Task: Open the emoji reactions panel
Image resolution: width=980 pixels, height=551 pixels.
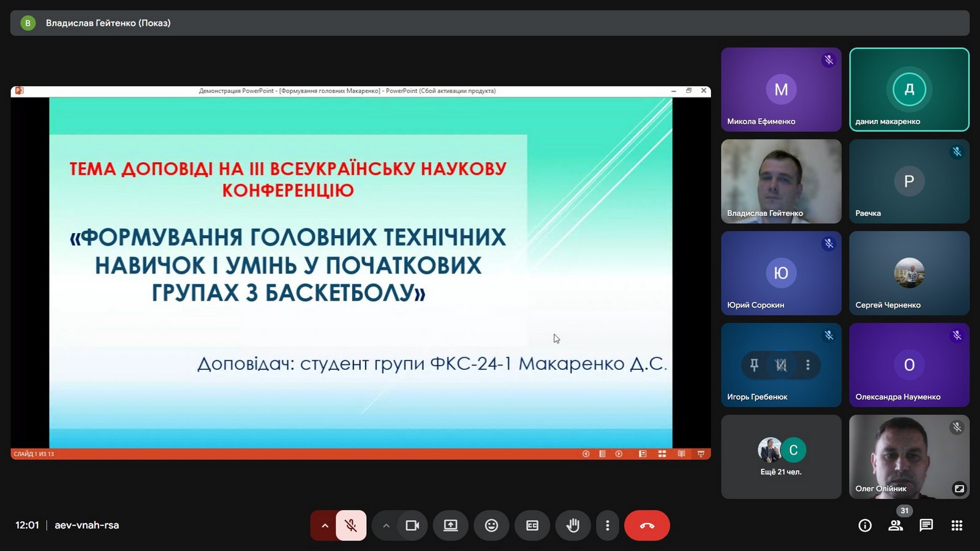Action: click(491, 525)
